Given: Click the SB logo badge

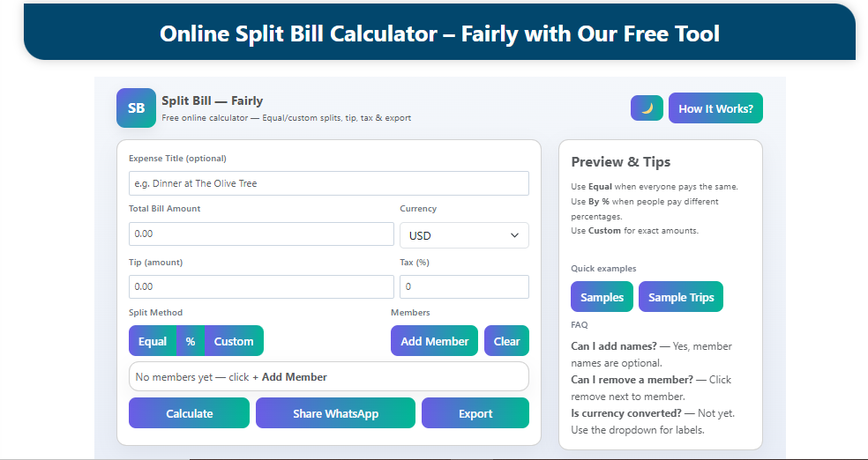Looking at the screenshot, I should pos(136,108).
